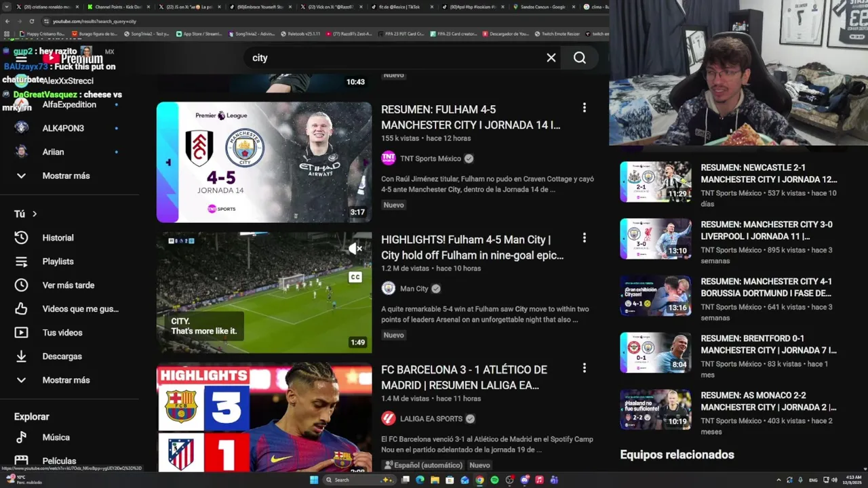868x488 pixels.
Task: Open FC BARCELONA 3 - 1 ATLÉTICO title
Action: [464, 378]
